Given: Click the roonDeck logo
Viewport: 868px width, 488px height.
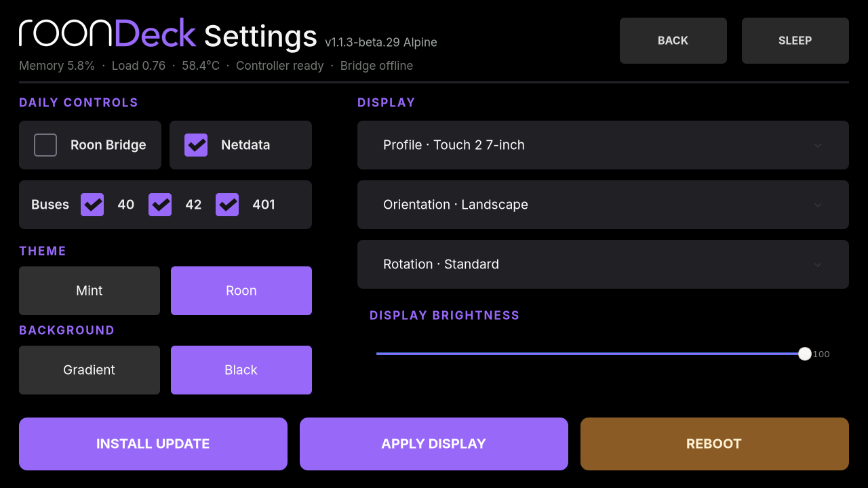Looking at the screenshot, I should coord(108,34).
